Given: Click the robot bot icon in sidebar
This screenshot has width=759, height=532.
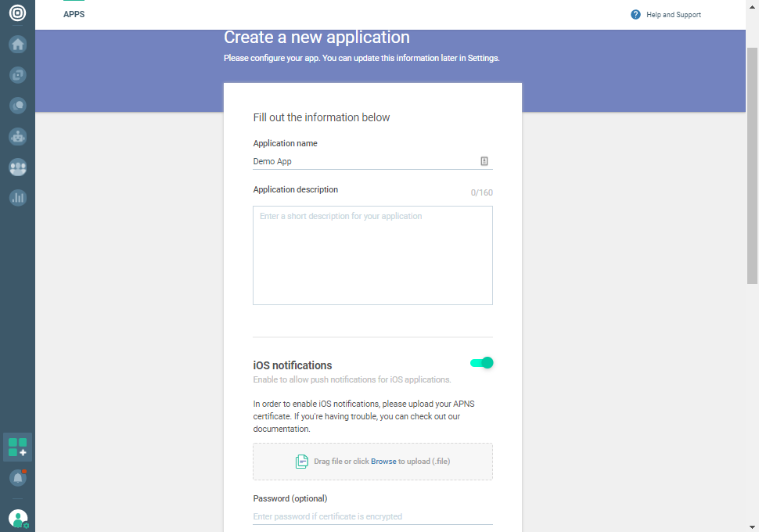Looking at the screenshot, I should [x=17, y=136].
